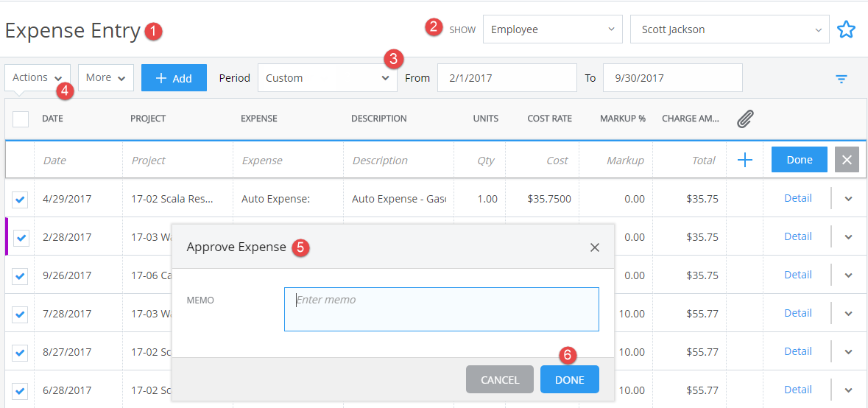868x408 pixels.
Task: Click the From date field 2/1/2017
Action: pos(507,78)
